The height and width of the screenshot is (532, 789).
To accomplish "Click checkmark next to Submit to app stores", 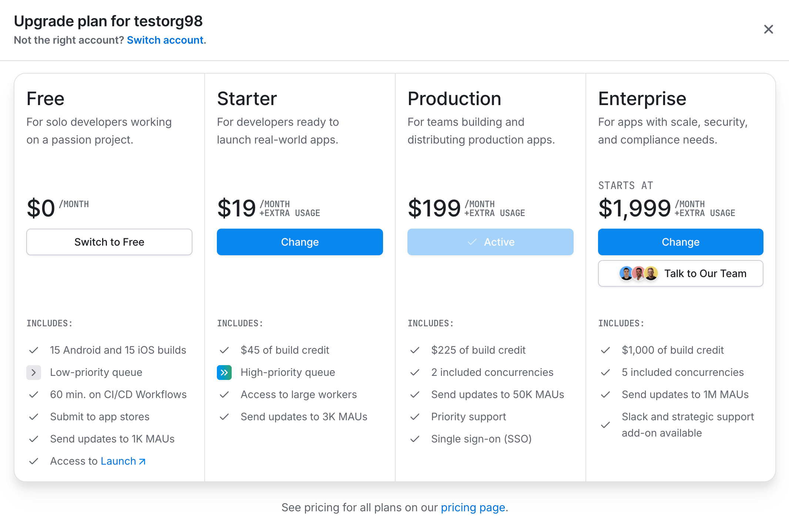I will click(34, 417).
